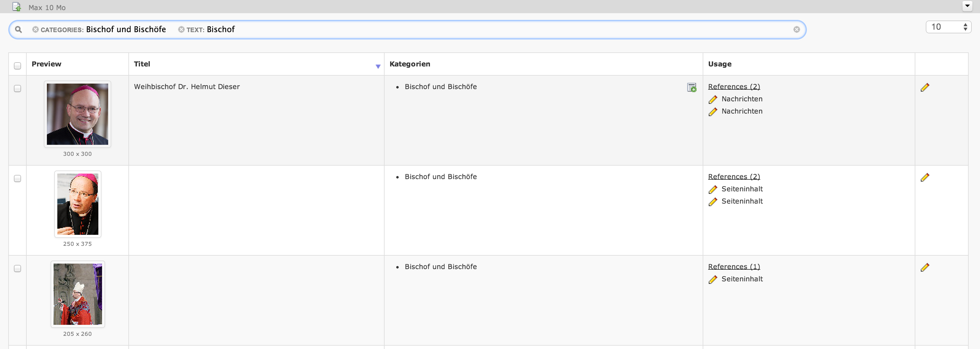Open the results-per-page dropdown showing 10
This screenshot has width=980, height=349.
tap(944, 27)
